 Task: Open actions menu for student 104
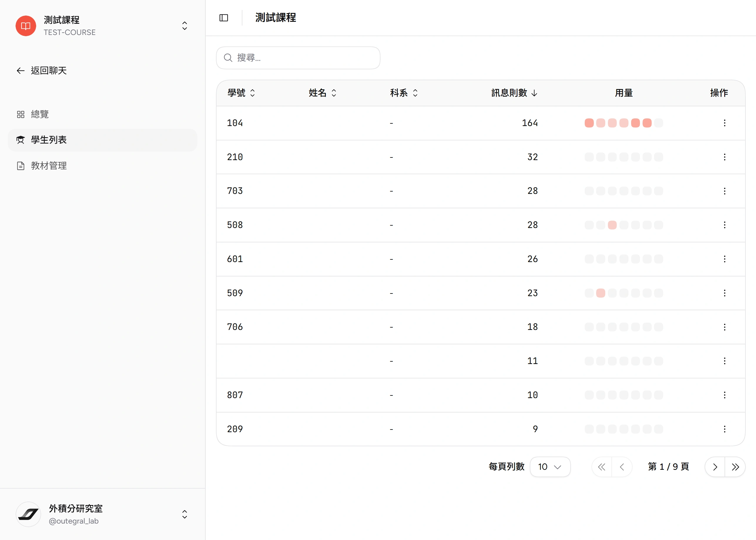(725, 123)
